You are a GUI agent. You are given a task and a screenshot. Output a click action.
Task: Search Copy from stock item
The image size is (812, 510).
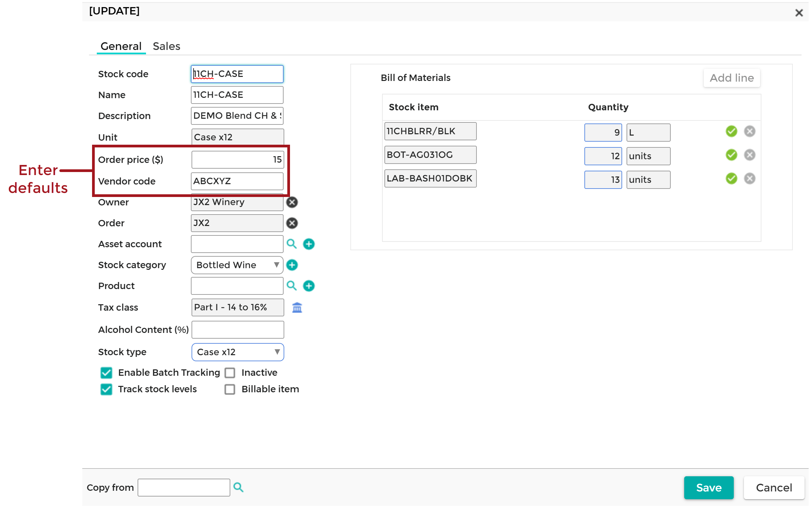[238, 487]
